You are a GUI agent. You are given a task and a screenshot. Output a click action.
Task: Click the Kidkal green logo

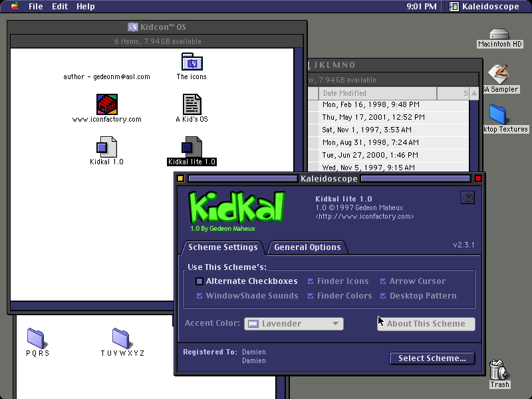tap(237, 207)
